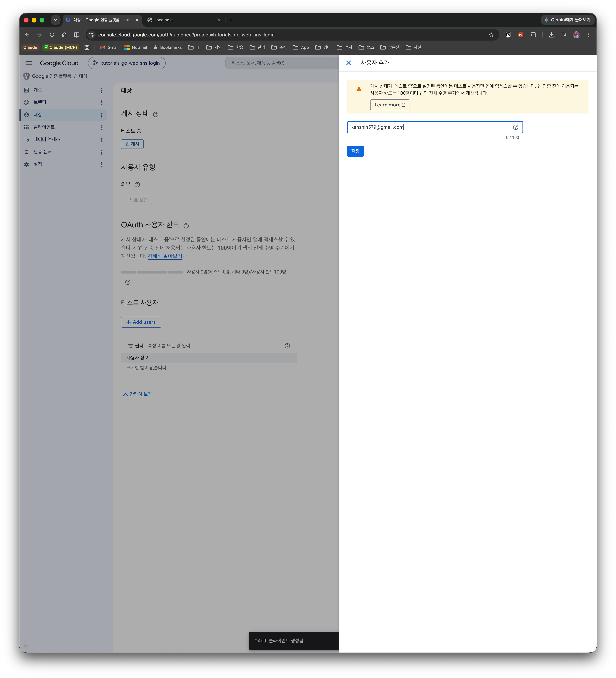Open the 주식 bookmarks folder

[279, 47]
